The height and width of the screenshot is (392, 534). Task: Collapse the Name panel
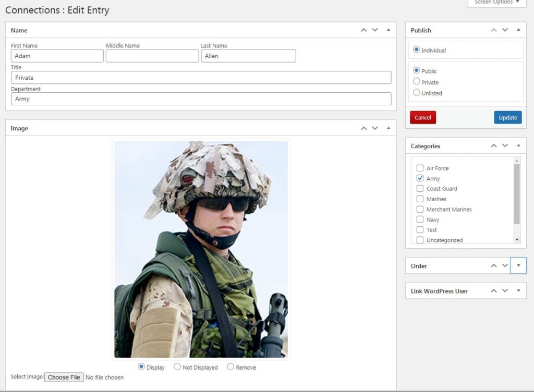point(387,30)
